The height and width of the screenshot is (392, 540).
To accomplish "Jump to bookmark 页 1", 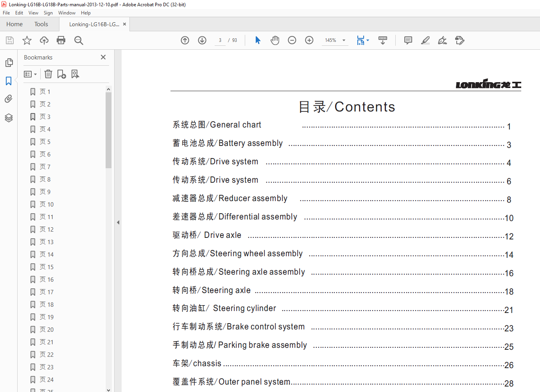I will [x=45, y=92].
